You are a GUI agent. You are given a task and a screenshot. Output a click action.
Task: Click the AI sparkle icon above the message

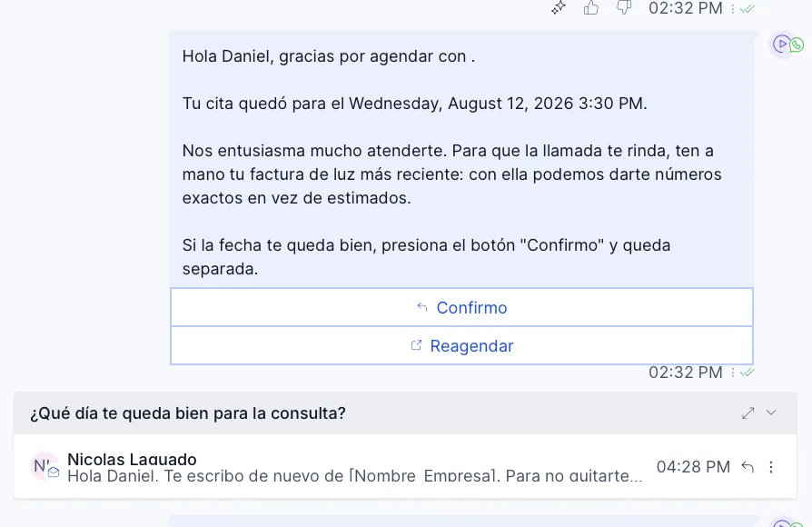click(559, 8)
